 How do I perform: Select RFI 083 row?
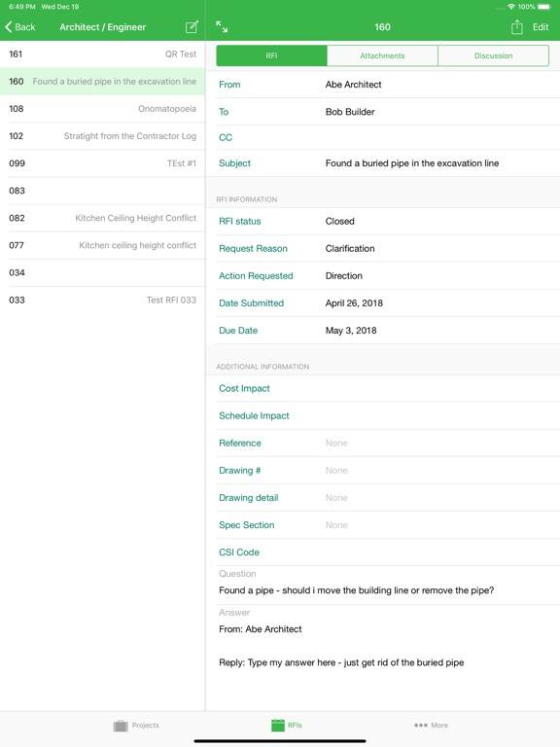[x=102, y=191]
